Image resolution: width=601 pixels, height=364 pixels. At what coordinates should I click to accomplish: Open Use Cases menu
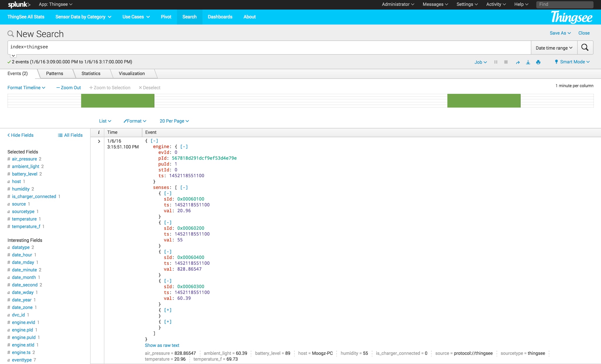coord(136,17)
